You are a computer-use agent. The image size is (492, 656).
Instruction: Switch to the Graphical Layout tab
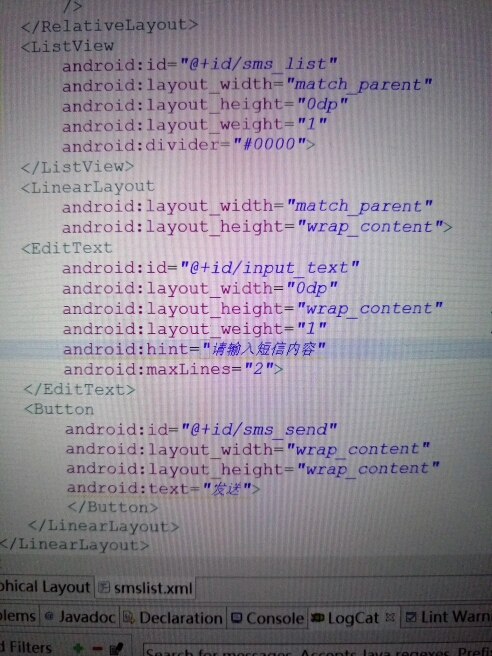coord(45,587)
